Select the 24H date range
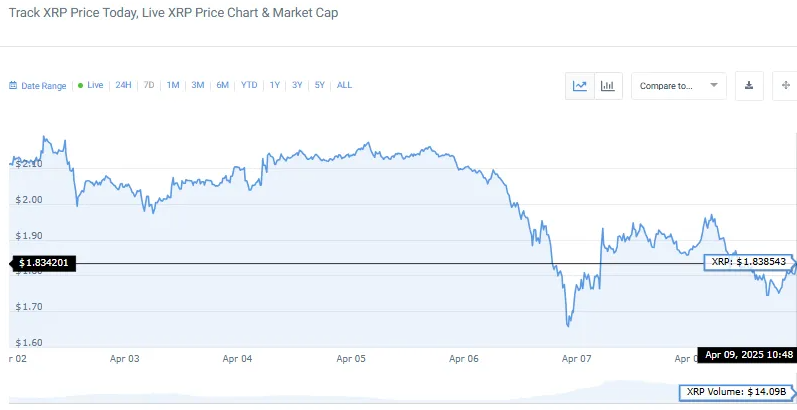Screen dimensions: 797x410 [x=123, y=86]
